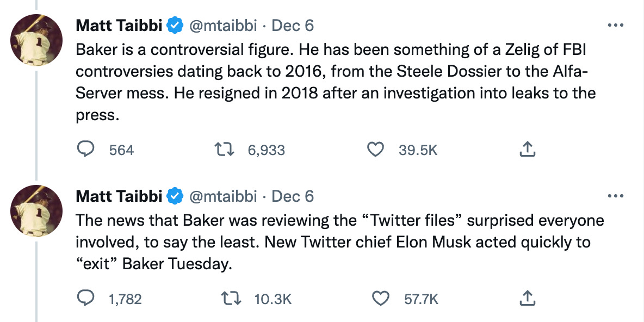Open Dec 6 timestamp of first tweet
This screenshot has width=644, height=322.
[x=293, y=26]
